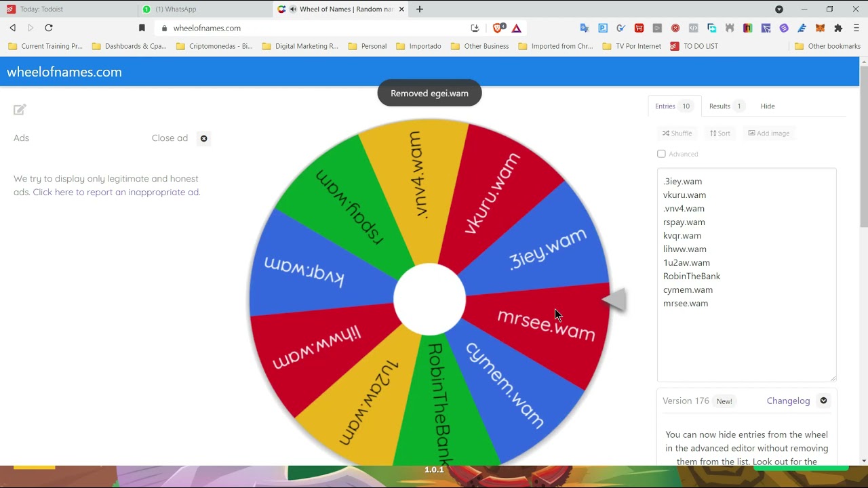
Task: Click the code brackets extension icon
Action: [x=693, y=28]
